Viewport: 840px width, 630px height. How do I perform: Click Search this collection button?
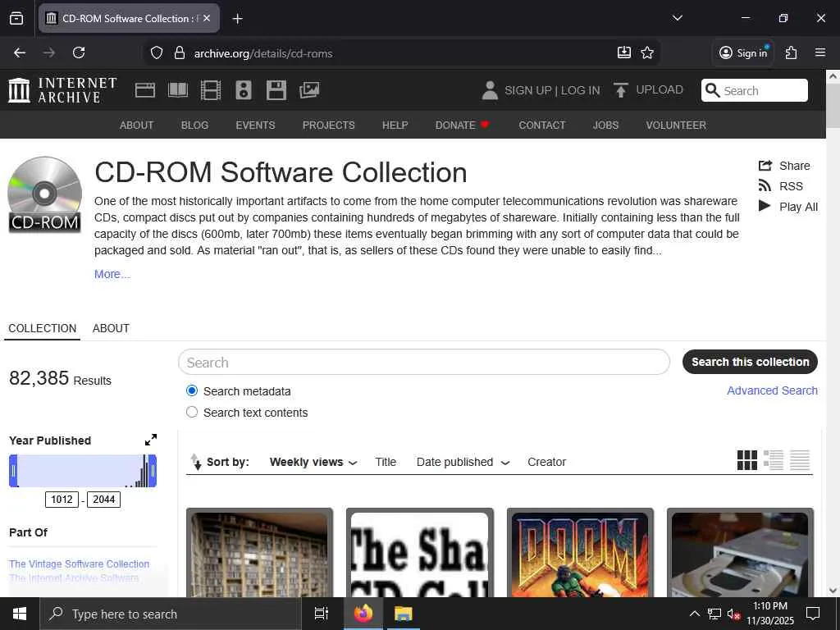tap(750, 362)
